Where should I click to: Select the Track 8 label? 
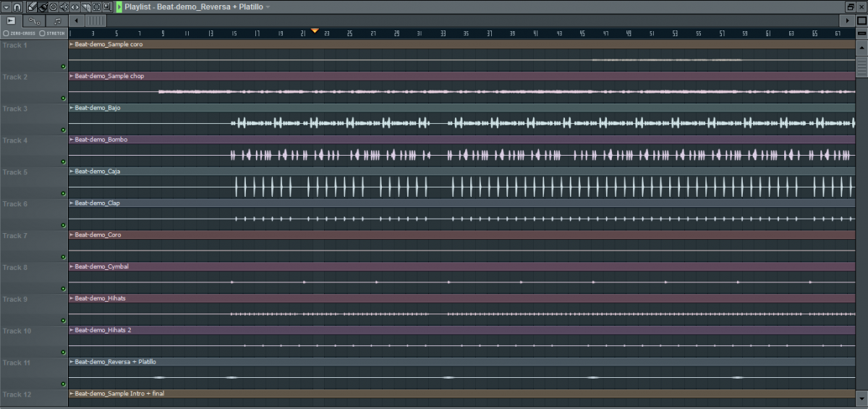point(14,268)
